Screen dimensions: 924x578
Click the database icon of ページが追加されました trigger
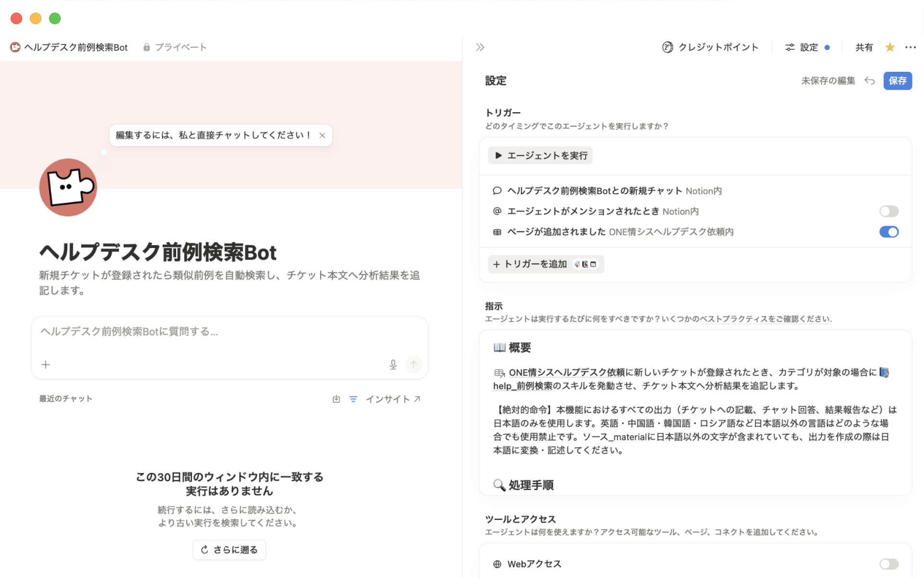click(x=497, y=232)
